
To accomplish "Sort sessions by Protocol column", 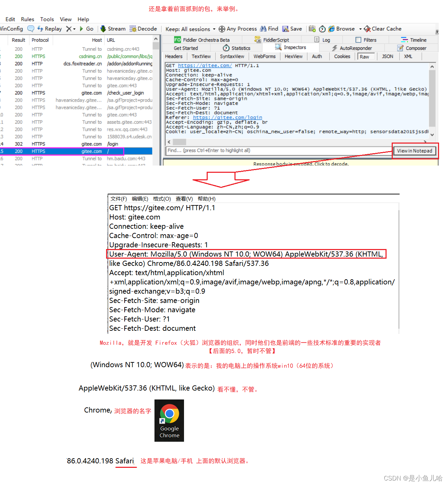I will click(40, 40).
